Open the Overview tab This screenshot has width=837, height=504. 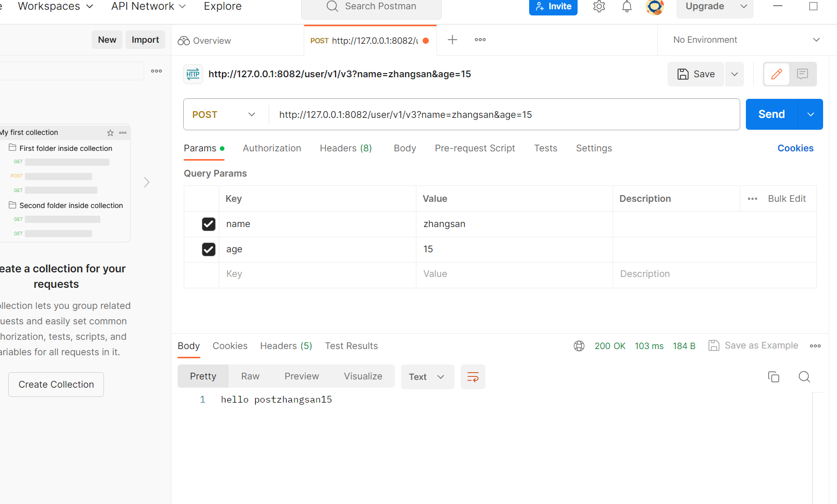pyautogui.click(x=204, y=41)
